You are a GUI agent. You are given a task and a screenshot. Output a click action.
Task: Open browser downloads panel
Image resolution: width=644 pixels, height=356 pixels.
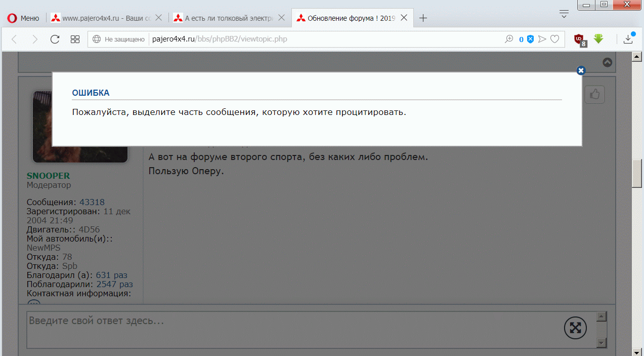click(x=628, y=39)
